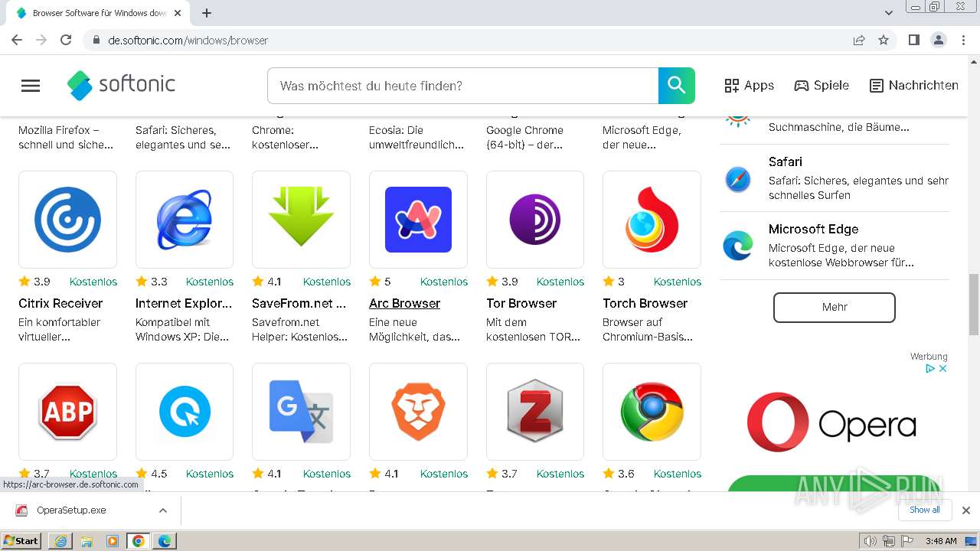Screen dimensions: 980x551
Task: Open the Torch Browser title link
Action: 645,303
